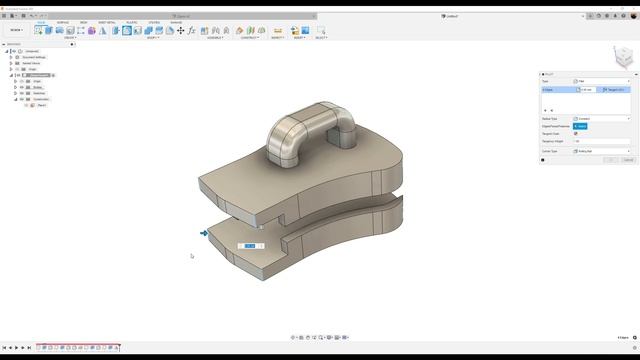Open the Design workspace dropdown
The width and height of the screenshot is (640, 360).
pyautogui.click(x=16, y=30)
